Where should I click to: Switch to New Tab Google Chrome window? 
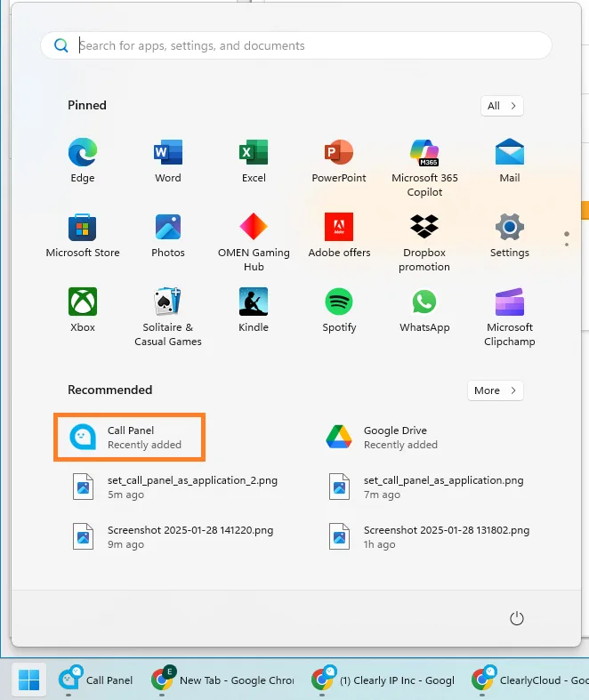coord(222,680)
